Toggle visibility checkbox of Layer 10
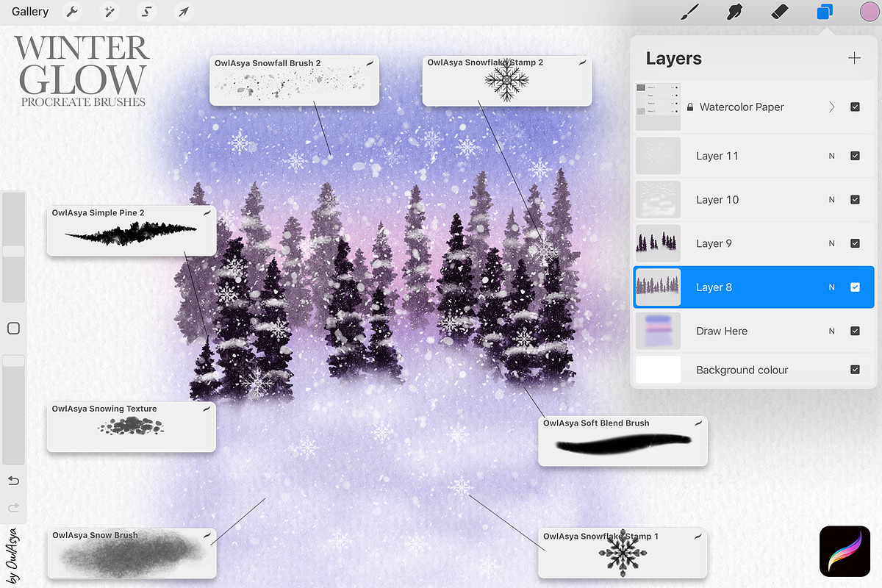This screenshot has width=882, height=588. 855,199
